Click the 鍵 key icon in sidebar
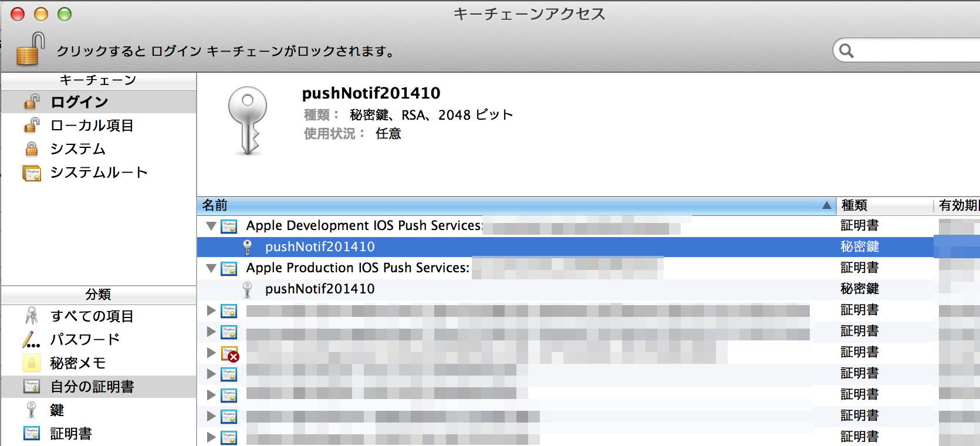Screen dimensions: 980x446 pyautogui.click(x=32, y=410)
